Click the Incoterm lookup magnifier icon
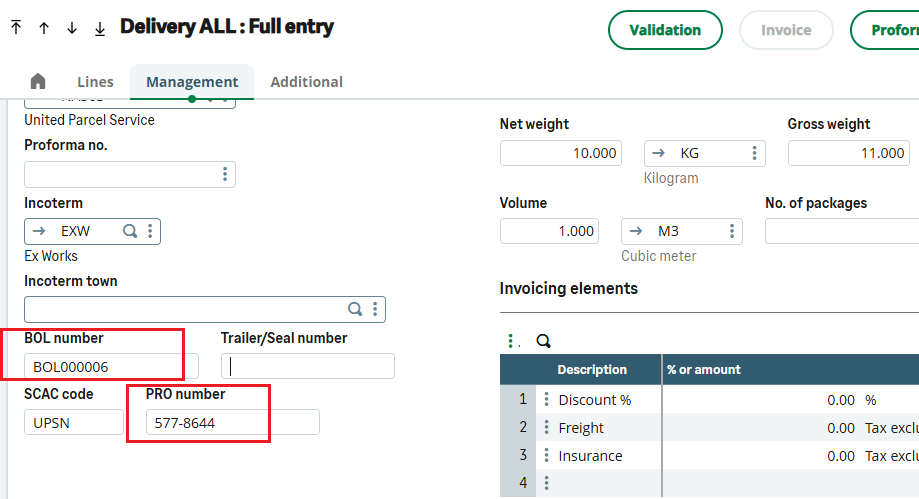Viewport: 919px width, 499px height. point(130,231)
